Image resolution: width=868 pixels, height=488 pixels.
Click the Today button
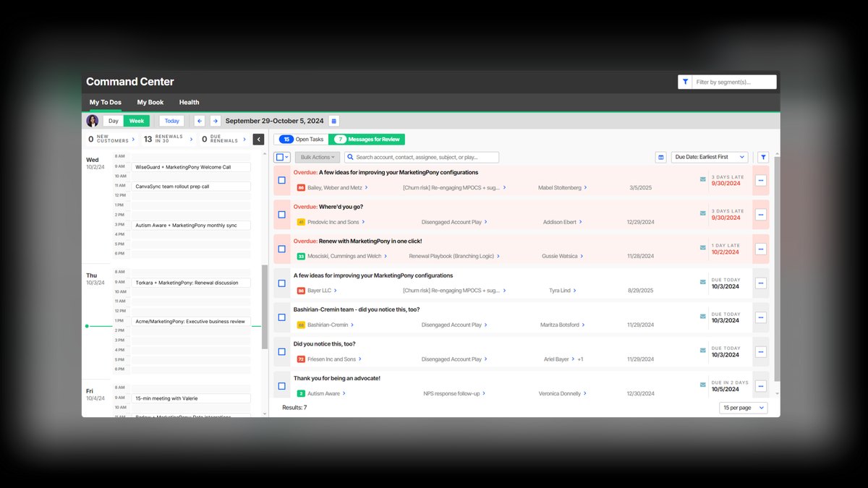coord(171,121)
